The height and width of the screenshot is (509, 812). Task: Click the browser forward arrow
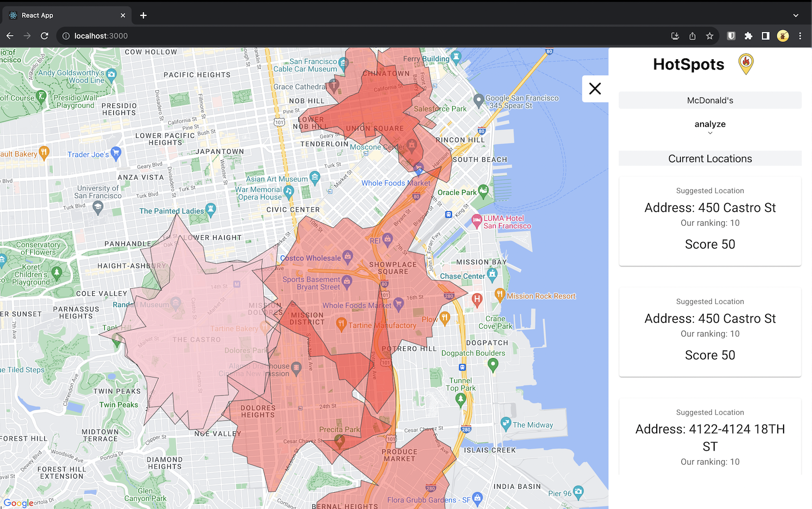(27, 36)
